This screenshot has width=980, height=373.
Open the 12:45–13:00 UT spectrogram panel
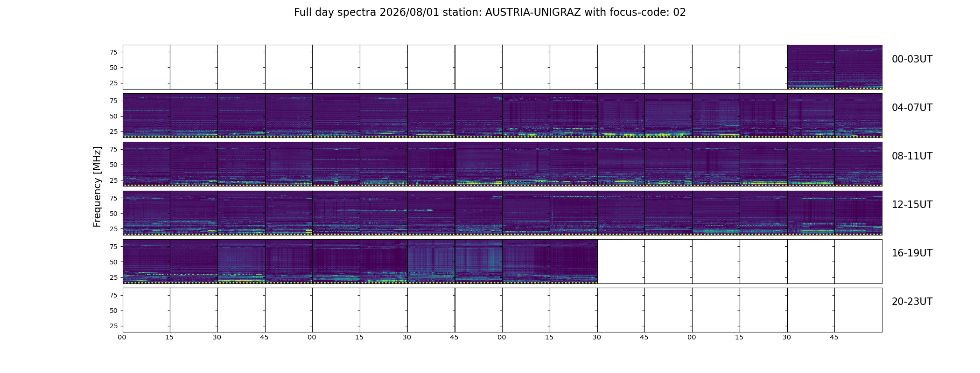[289, 213]
